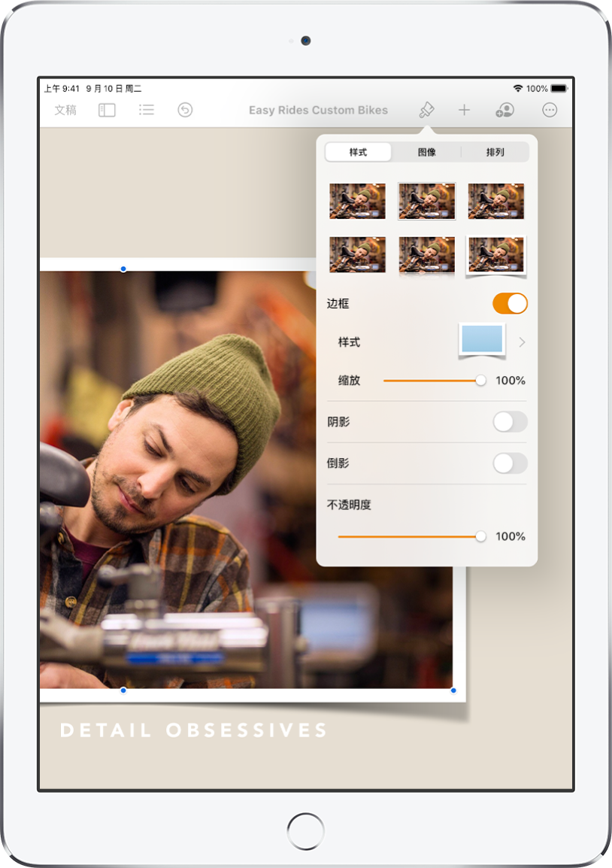
Task: Tap the undo icon
Action: [x=185, y=110]
